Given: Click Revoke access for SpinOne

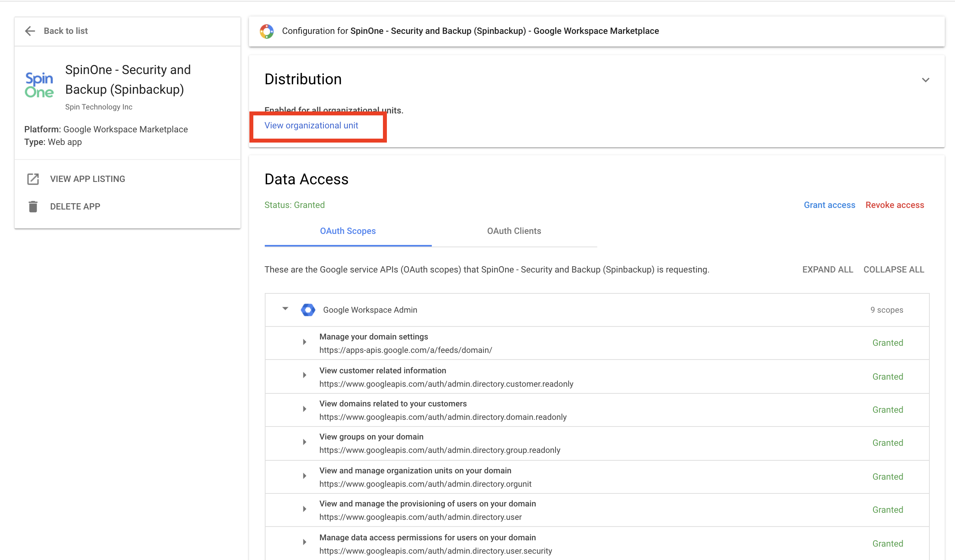Looking at the screenshot, I should click(895, 205).
